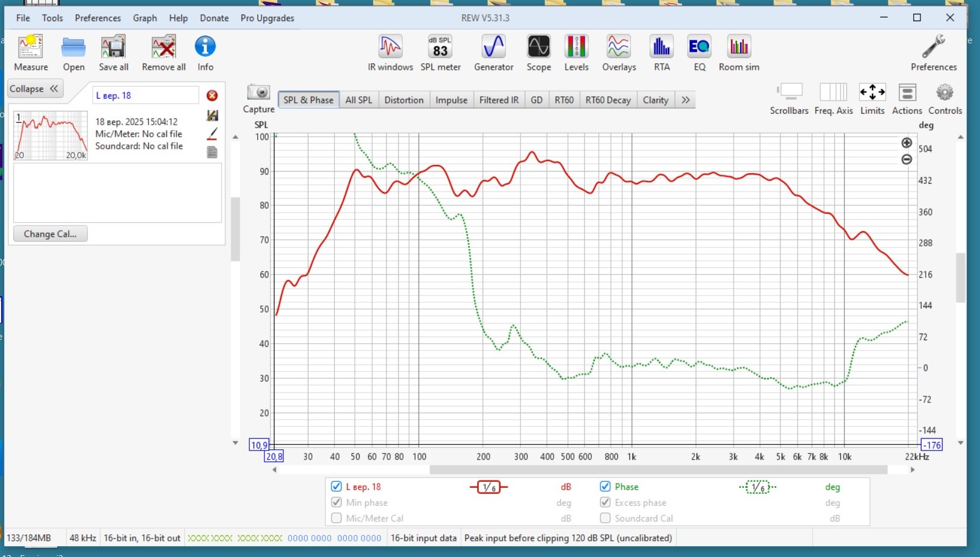
Task: Click the graph zoom out minus icon
Action: point(907,159)
